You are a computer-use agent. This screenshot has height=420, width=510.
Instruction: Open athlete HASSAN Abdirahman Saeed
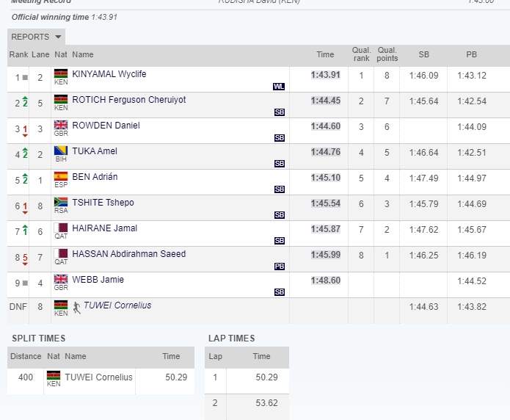128,254
